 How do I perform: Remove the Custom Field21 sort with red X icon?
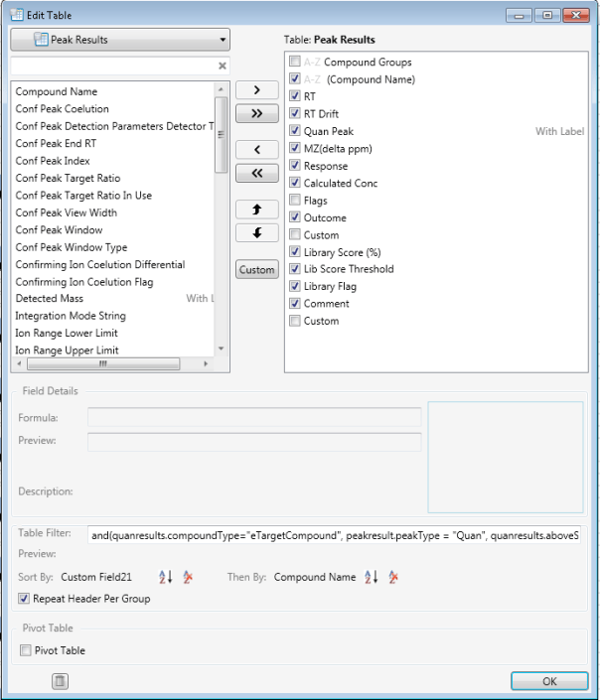pyautogui.click(x=188, y=577)
